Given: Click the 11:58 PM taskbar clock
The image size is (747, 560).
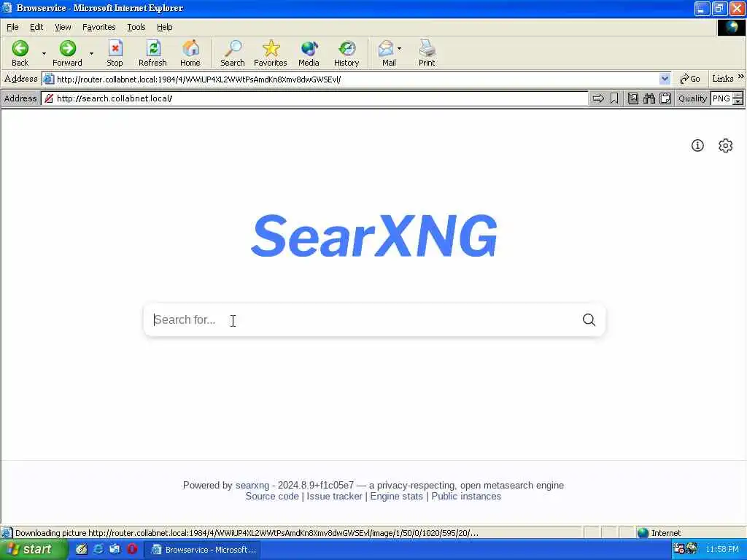Looking at the screenshot, I should pyautogui.click(x=722, y=549).
